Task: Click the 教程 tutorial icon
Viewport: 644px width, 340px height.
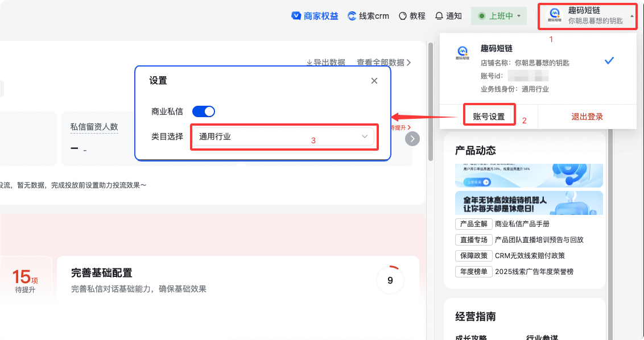Action: coord(402,15)
